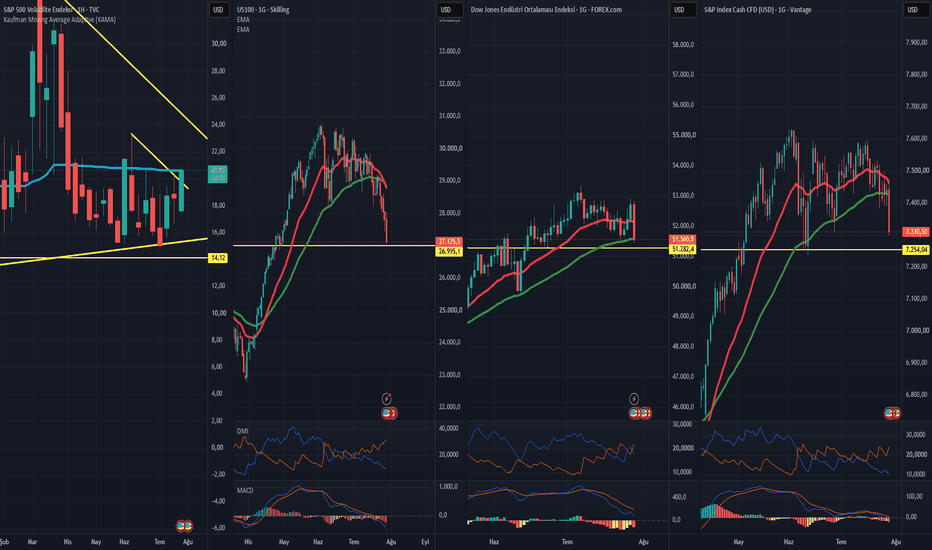Click the May label on the S&P Index Cash CFD time axis
The width and height of the screenshot is (932, 550).
739,542
